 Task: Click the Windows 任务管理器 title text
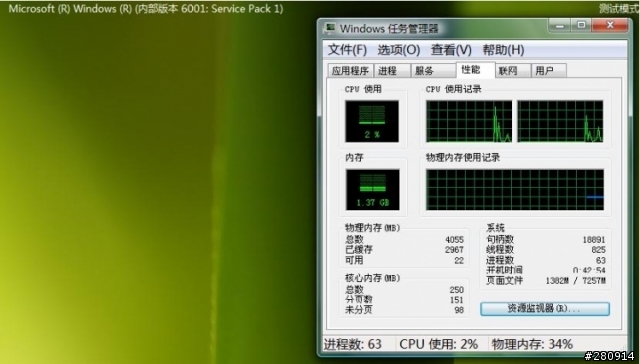click(389, 29)
